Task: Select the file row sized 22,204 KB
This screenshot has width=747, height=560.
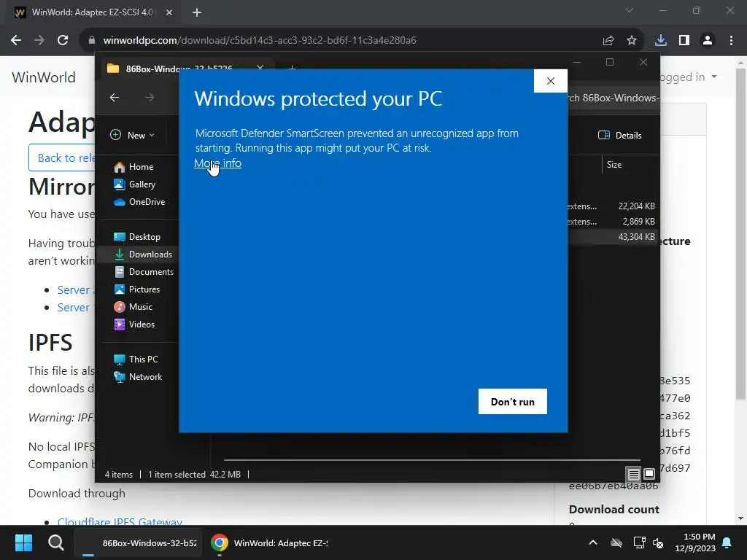Action: coord(612,206)
